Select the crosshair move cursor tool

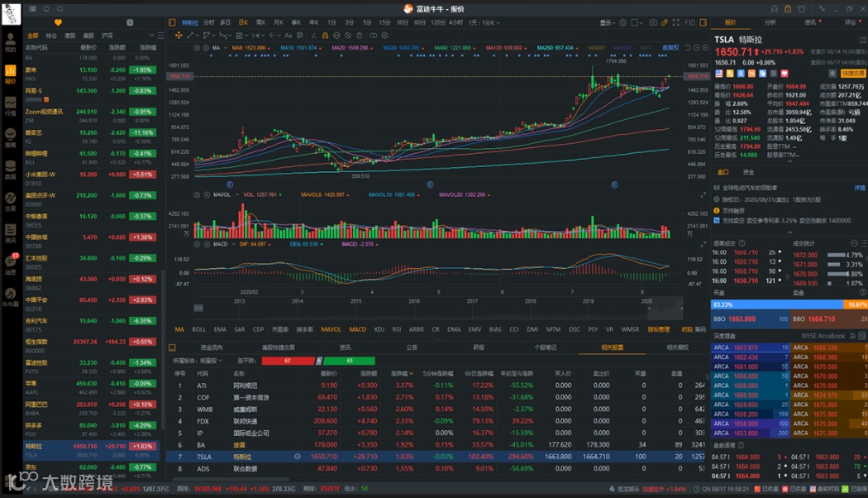coord(179,36)
